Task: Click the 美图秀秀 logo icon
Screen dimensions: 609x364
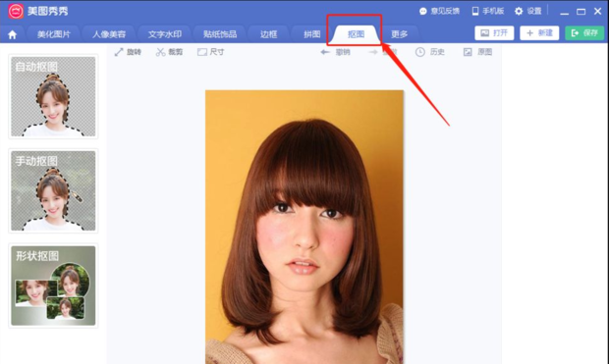Action: pyautogui.click(x=16, y=11)
